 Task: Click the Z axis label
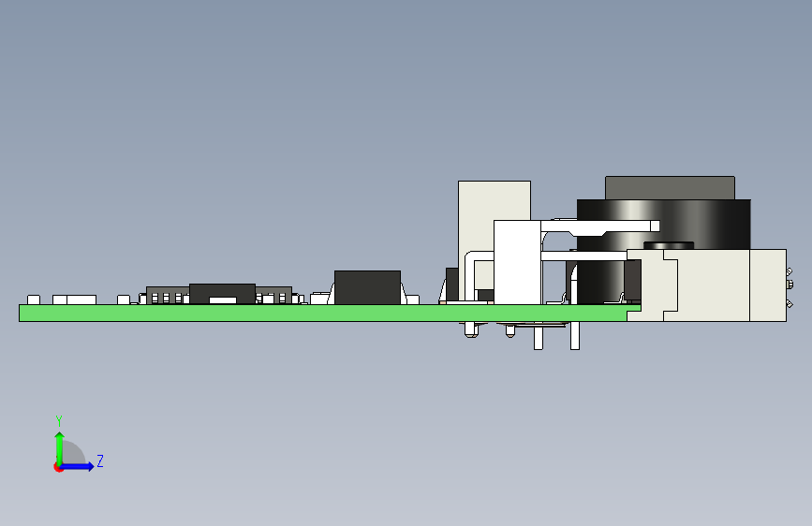pos(100,460)
